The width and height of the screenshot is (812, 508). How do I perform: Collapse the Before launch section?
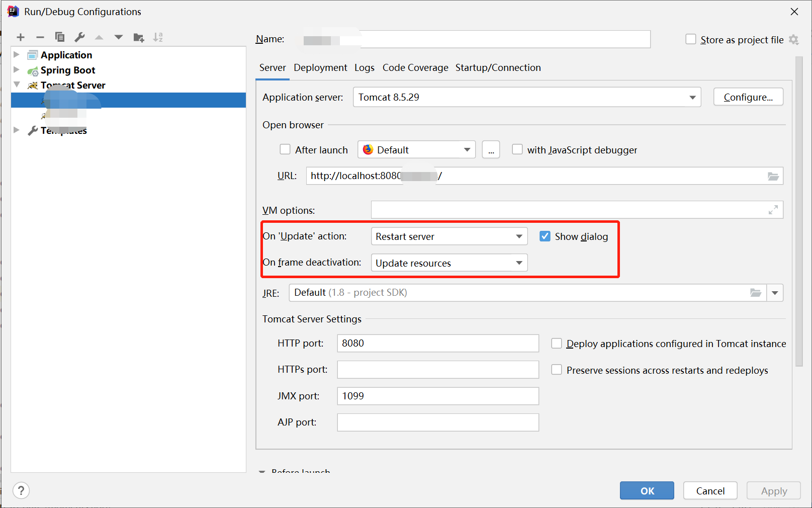262,472
